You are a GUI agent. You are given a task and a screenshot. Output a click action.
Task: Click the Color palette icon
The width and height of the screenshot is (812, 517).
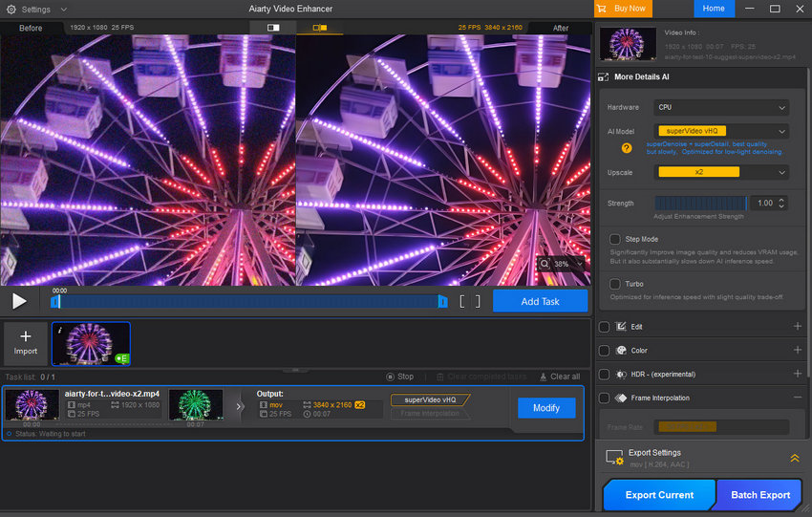pos(621,350)
